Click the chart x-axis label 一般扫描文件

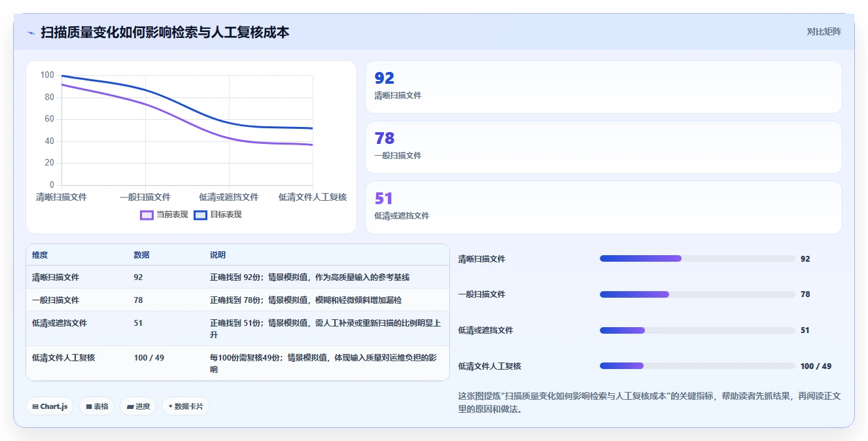[x=145, y=197]
